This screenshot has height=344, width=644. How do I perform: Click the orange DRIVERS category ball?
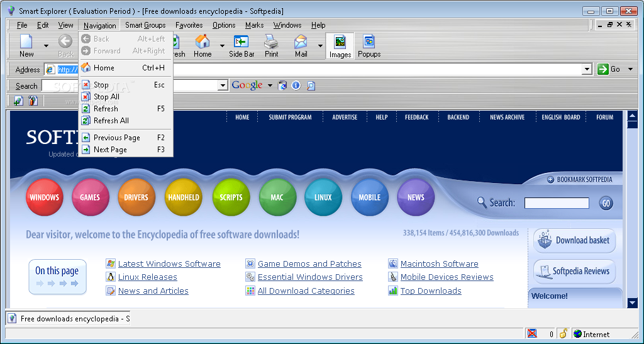click(x=136, y=197)
